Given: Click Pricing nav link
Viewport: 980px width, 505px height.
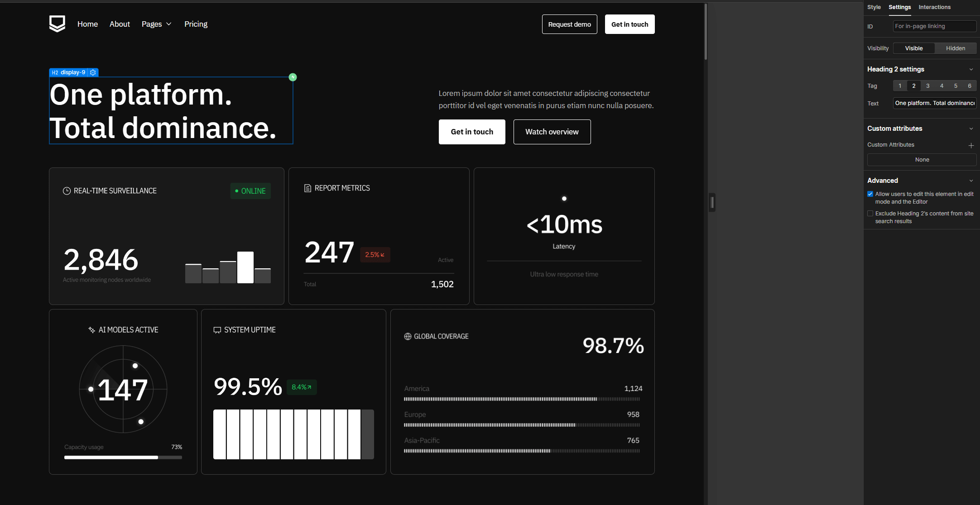Looking at the screenshot, I should 196,24.
